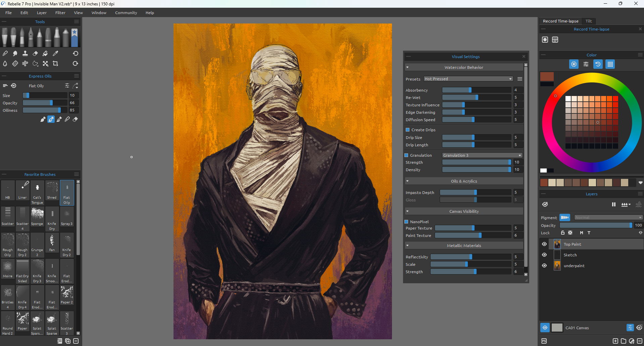Collapse the Watercolor Behavior section
This screenshot has width=644, height=346.
pos(407,67)
